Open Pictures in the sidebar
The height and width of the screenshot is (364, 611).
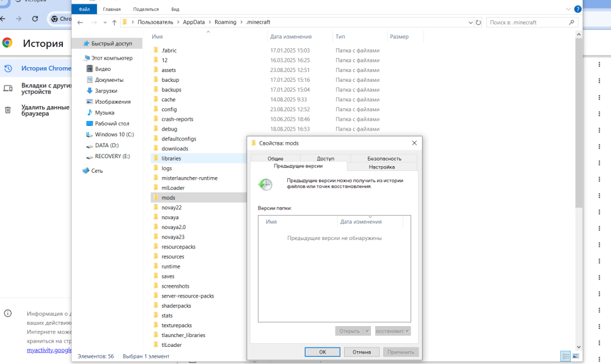point(108,101)
